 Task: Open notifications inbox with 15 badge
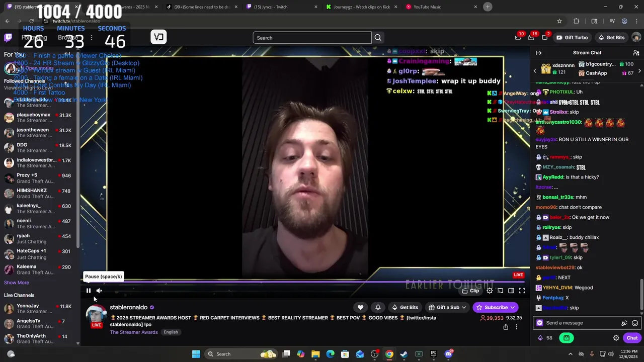click(x=531, y=38)
